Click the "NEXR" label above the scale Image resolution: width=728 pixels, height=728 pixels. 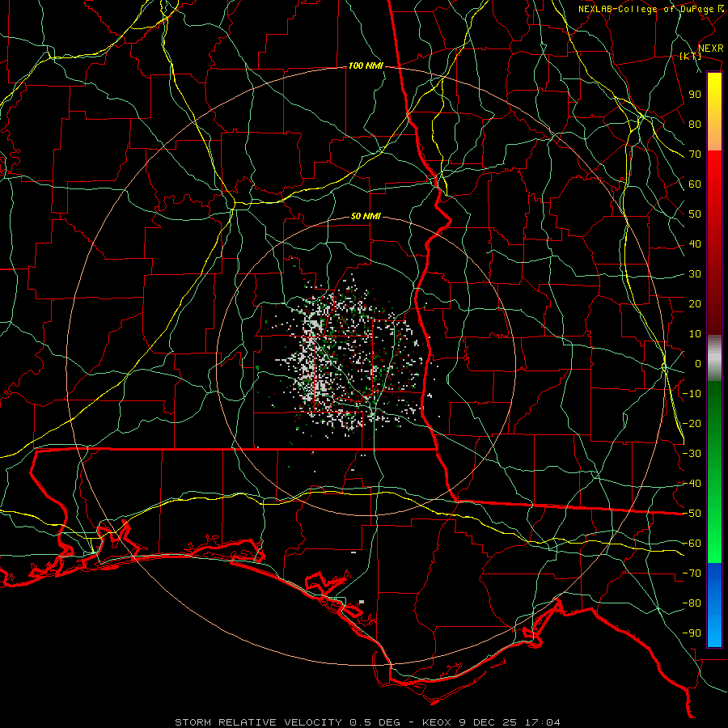(x=711, y=49)
